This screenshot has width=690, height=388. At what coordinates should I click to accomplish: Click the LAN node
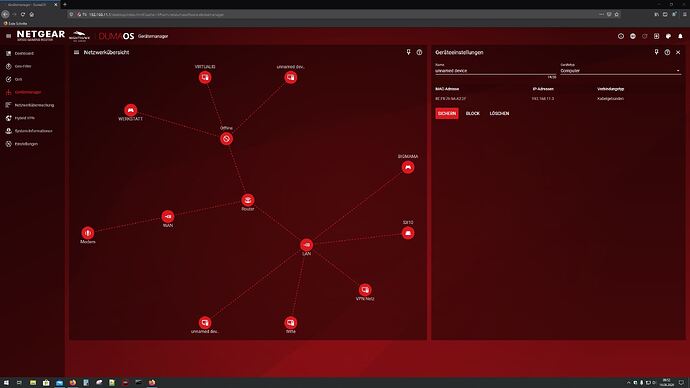(306, 245)
